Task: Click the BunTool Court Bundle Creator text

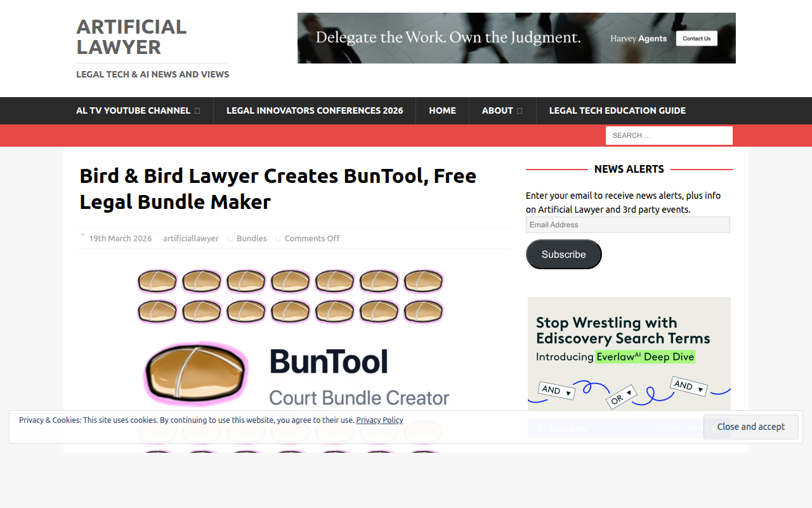Action: 359,377
